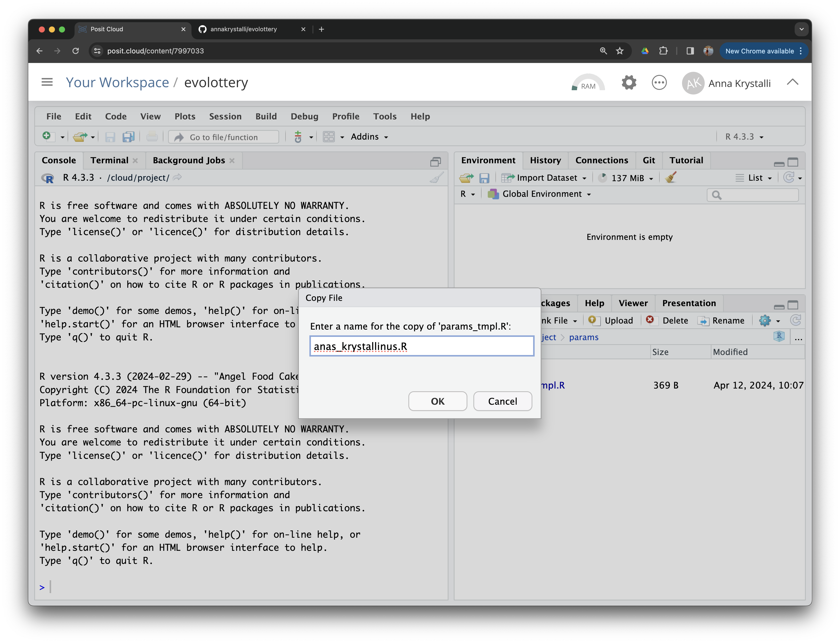Screen dimensions: 840x643
Task: Open the R 4.3.3 version dropdown
Action: 744,137
